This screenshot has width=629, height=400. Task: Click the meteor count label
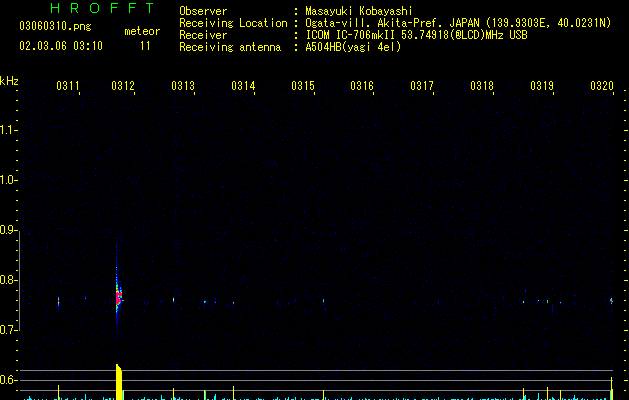pos(142,31)
